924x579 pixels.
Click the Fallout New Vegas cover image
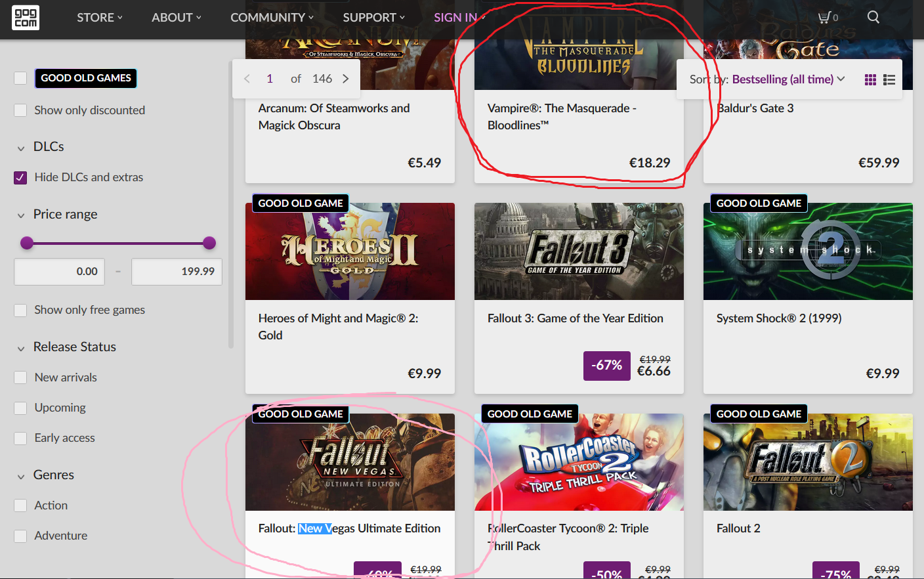click(350, 462)
